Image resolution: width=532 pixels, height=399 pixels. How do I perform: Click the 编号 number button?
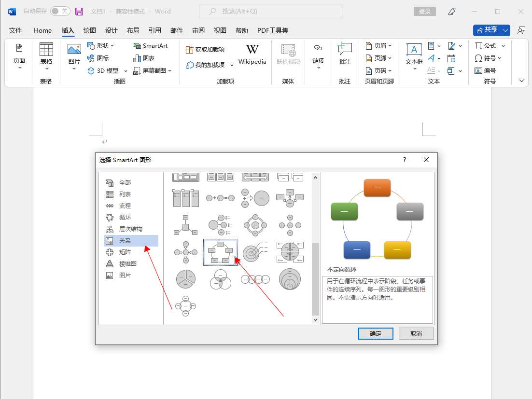tap(485, 70)
